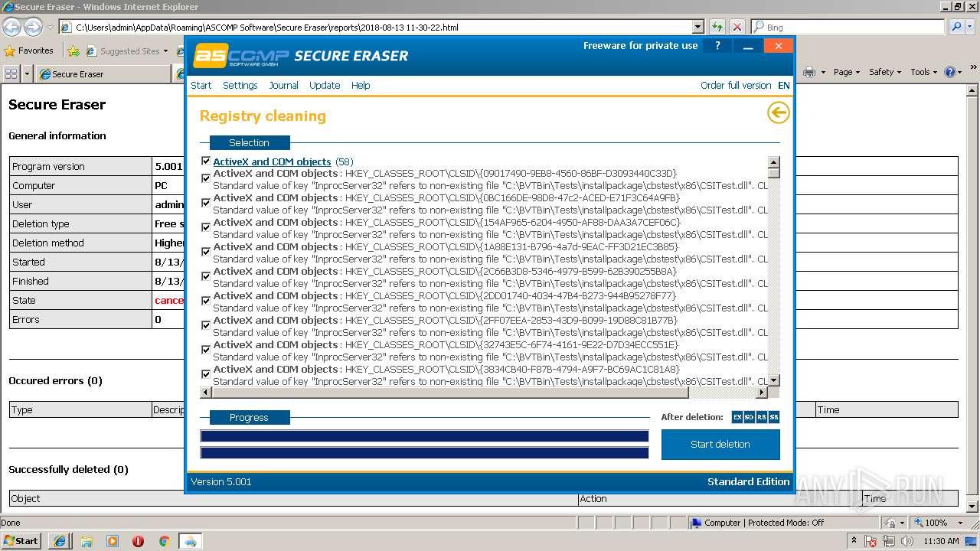The height and width of the screenshot is (551, 980).
Task: Click inside the Bing search field
Action: pyautogui.click(x=848, y=27)
